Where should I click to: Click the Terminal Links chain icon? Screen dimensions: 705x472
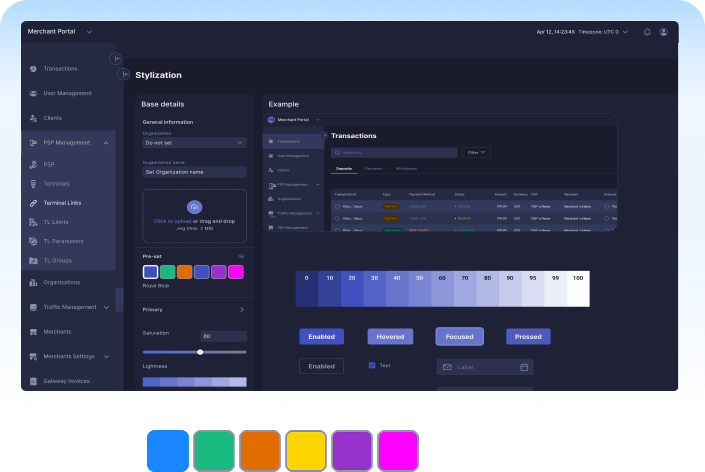tap(33, 203)
